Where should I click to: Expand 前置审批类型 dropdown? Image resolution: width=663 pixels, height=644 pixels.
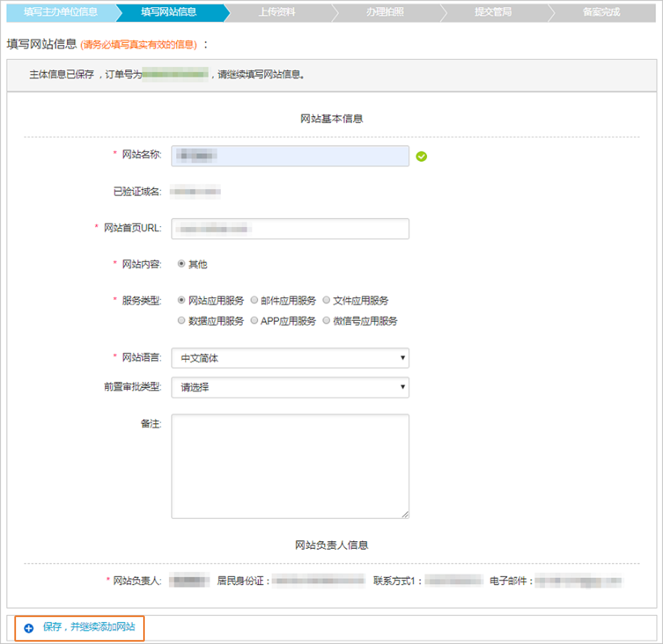tap(290, 387)
